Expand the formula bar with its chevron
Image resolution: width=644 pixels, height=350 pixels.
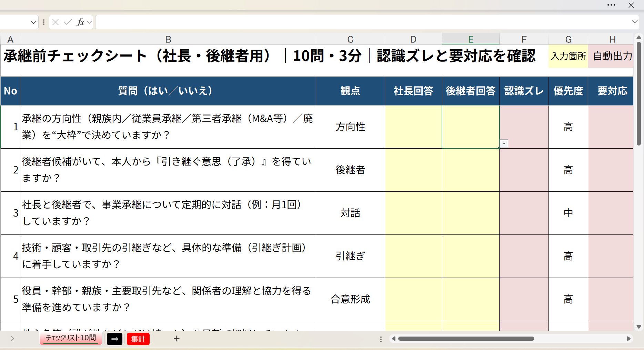tap(635, 22)
